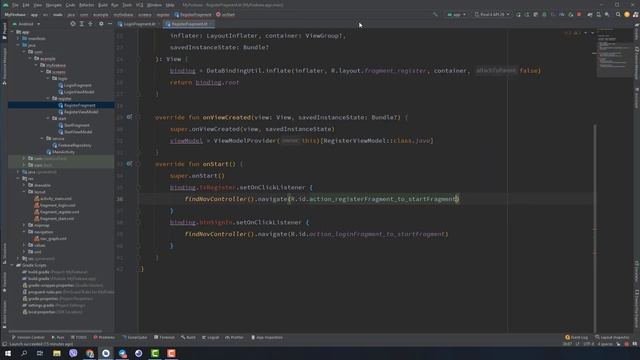The image size is (640, 360).
Task: Open Search Everywhere magnifier icon
Action: coord(618,15)
